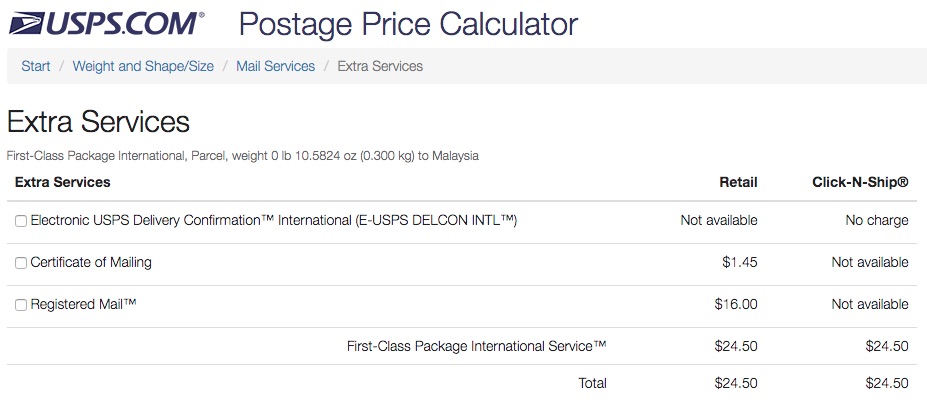This screenshot has height=408, width=927.
Task: Click the Registered Mail label text
Action: click(83, 304)
